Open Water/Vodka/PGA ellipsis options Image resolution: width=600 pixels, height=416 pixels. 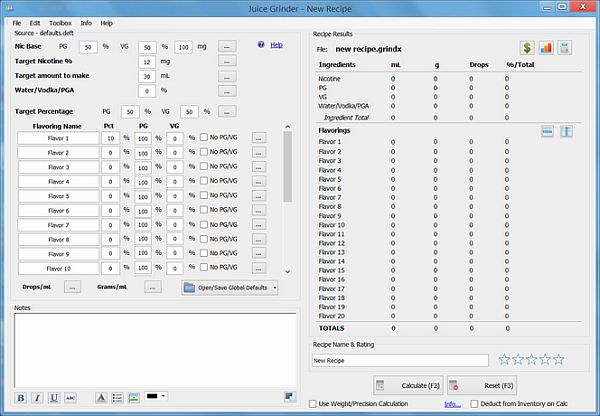click(x=227, y=91)
